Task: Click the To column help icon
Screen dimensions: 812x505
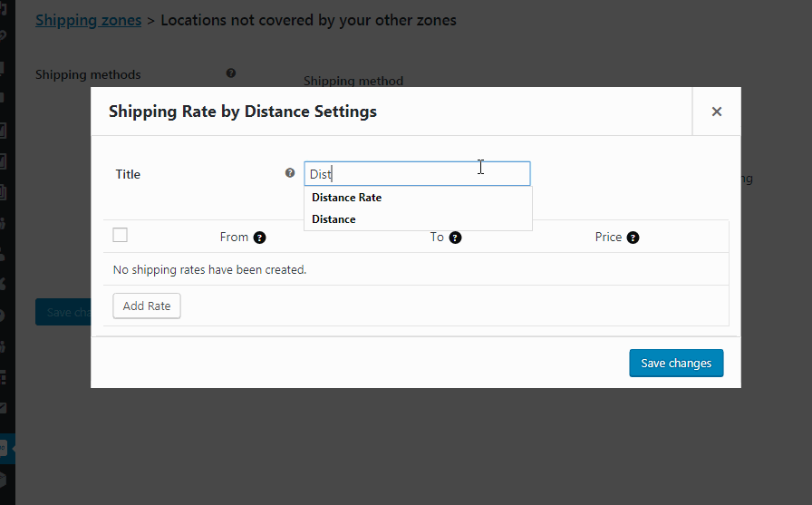Action: [x=456, y=238]
